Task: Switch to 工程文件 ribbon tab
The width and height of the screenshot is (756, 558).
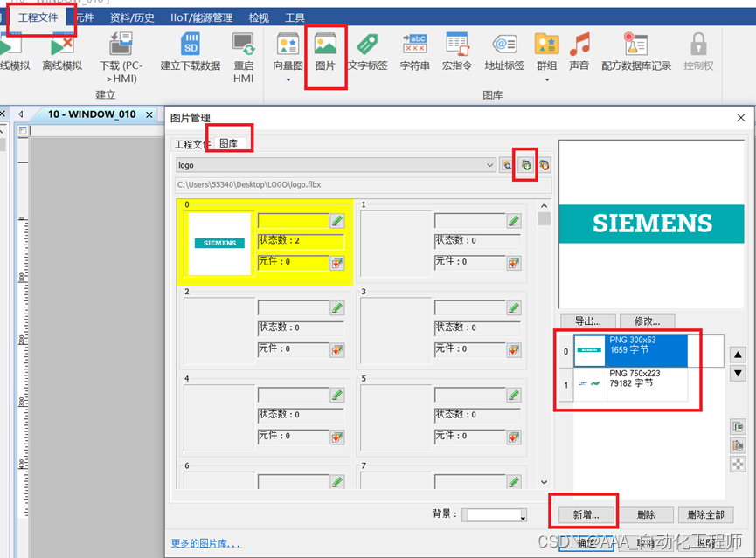Action: coord(38,17)
